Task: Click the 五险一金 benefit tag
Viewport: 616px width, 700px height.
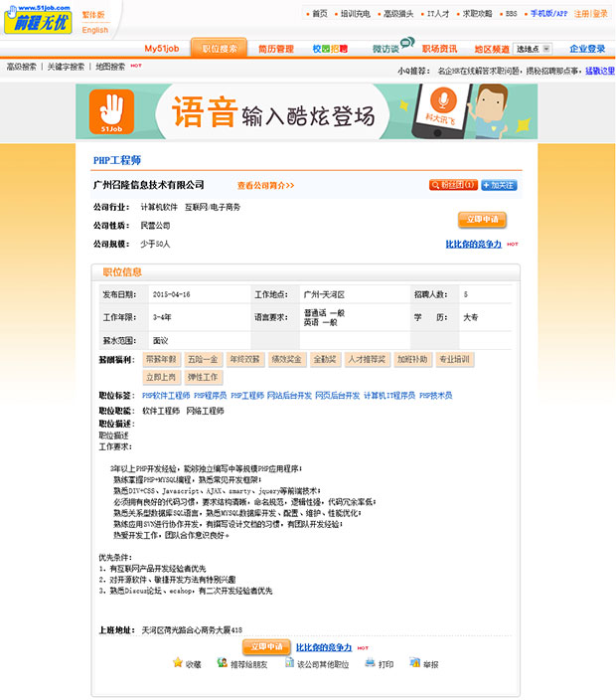Action: pos(203,359)
